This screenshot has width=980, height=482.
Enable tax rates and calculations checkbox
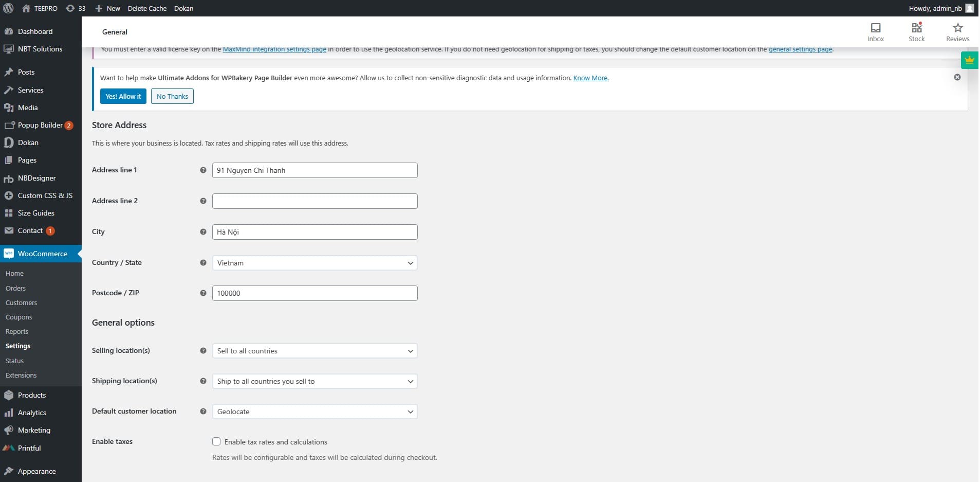click(216, 442)
